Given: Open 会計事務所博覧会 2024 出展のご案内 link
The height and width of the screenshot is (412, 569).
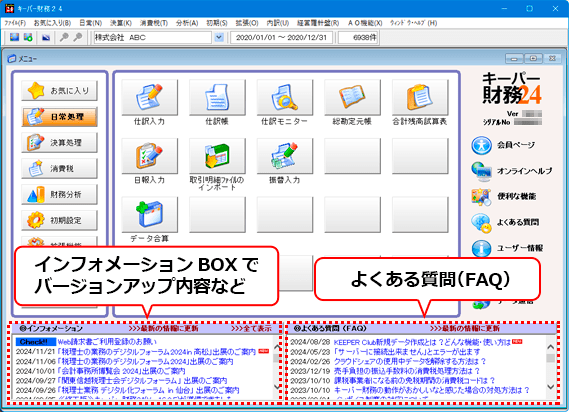Looking at the screenshot, I should tap(121, 371).
